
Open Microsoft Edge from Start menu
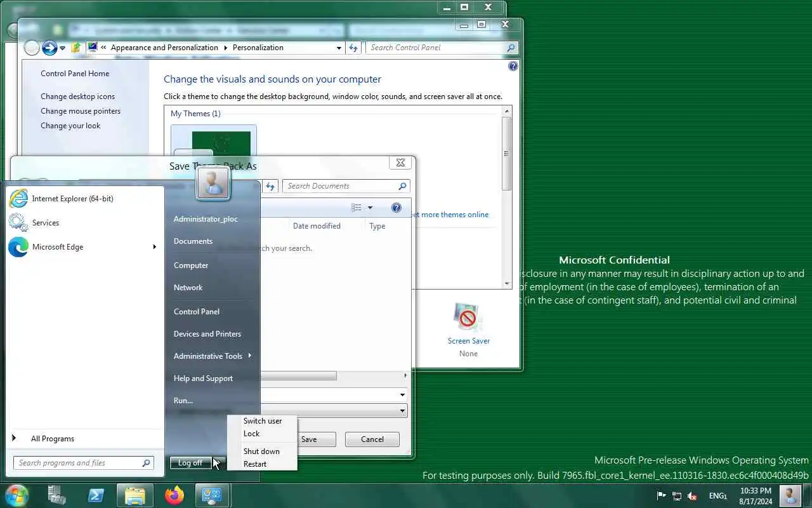pyautogui.click(x=84, y=247)
